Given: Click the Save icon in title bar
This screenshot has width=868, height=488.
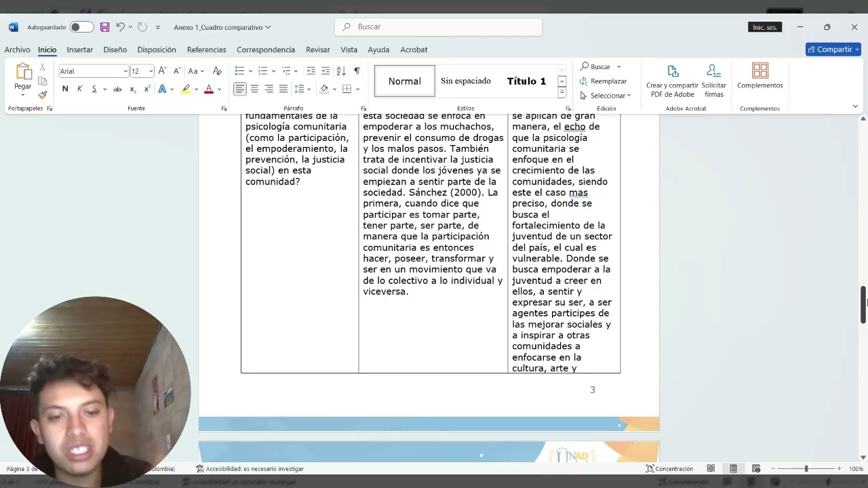Looking at the screenshot, I should coord(104,27).
